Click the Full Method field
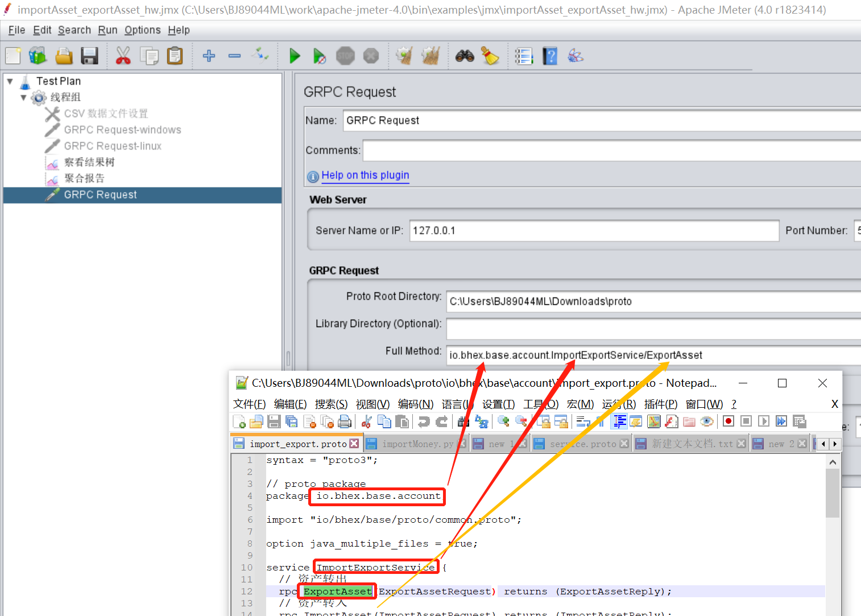This screenshot has width=861, height=616. 653,355
